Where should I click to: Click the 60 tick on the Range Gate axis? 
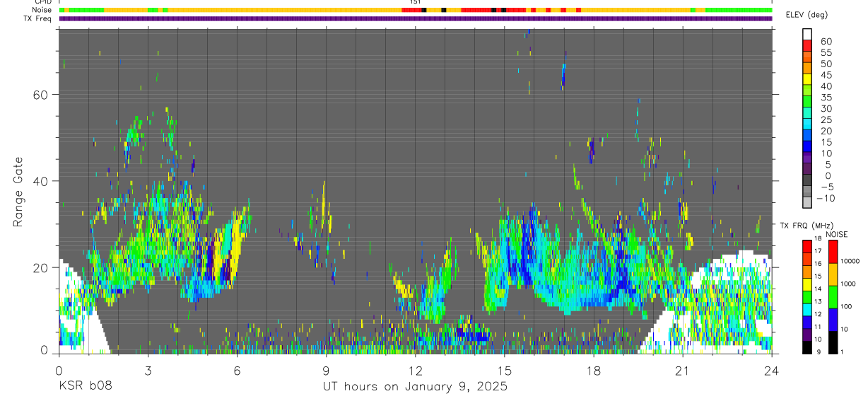point(45,94)
